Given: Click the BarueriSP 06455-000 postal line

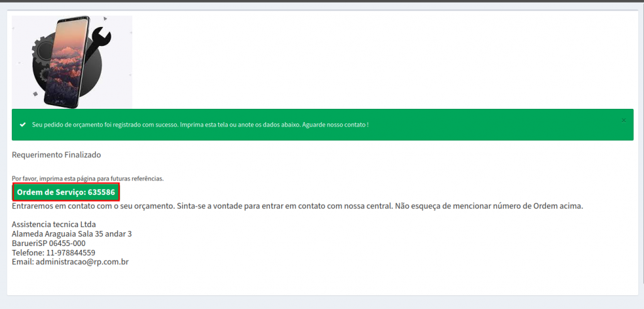Looking at the screenshot, I should [48, 243].
